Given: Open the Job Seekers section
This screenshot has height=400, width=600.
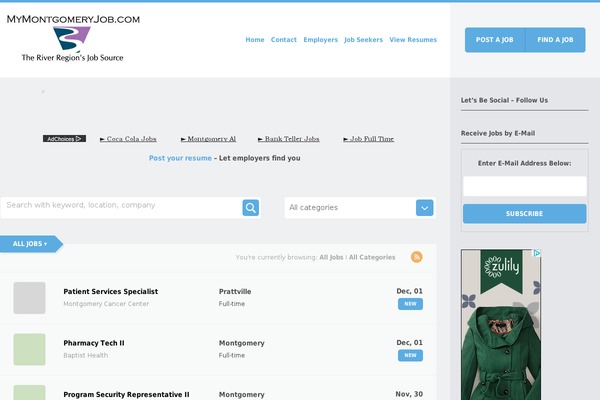Looking at the screenshot, I should [x=363, y=40].
